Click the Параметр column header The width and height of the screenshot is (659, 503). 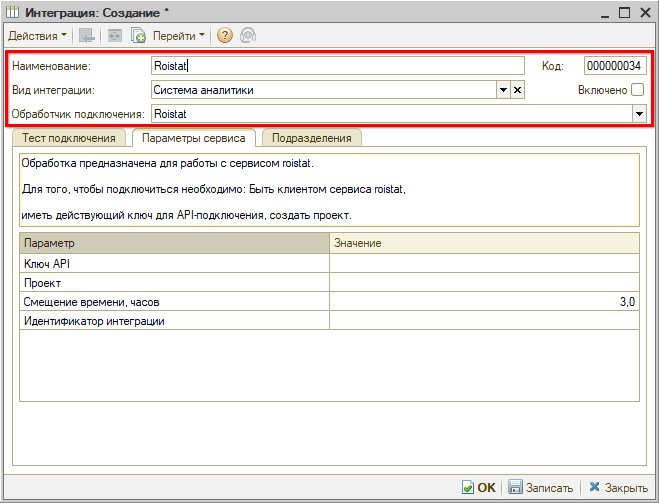click(174, 243)
